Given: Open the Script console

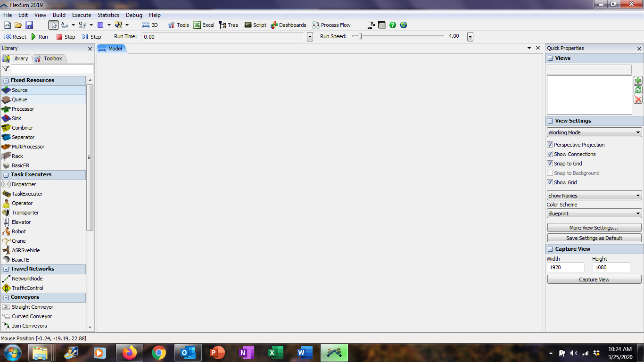Looking at the screenshot, I should coord(255,25).
